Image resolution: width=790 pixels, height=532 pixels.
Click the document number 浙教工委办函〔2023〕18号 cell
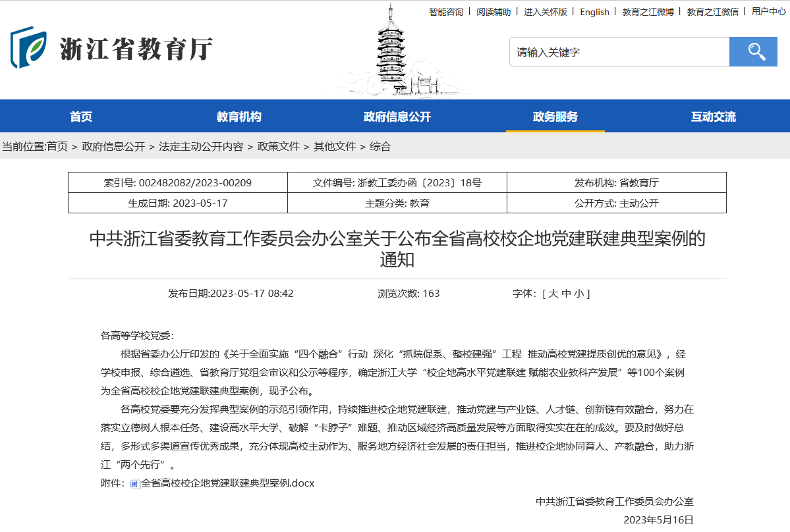click(x=397, y=182)
